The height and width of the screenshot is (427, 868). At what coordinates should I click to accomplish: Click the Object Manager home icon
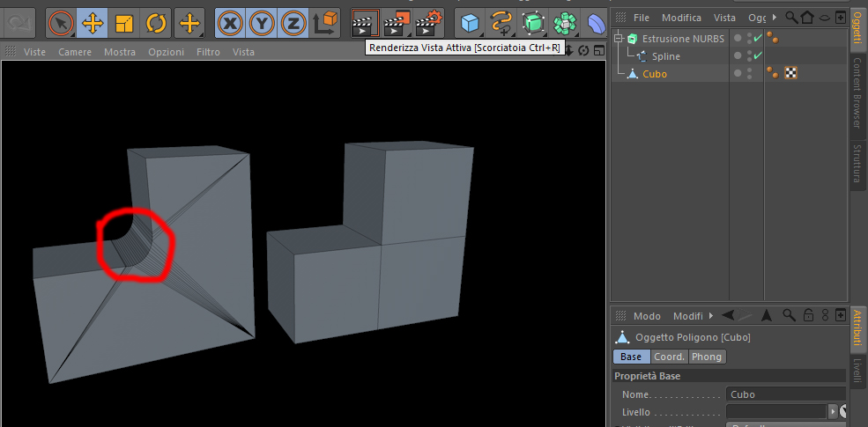click(x=807, y=17)
